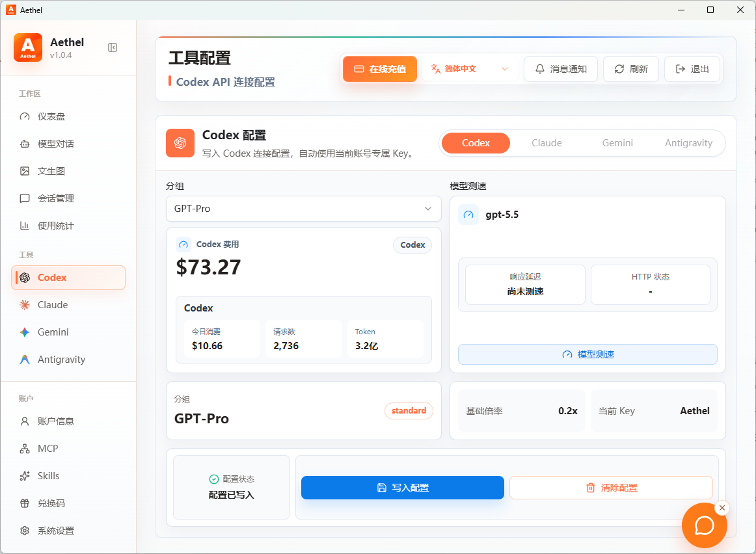The image size is (756, 554).
Task: Click the 响应延迟 尚未测速 box
Action: coord(525,285)
